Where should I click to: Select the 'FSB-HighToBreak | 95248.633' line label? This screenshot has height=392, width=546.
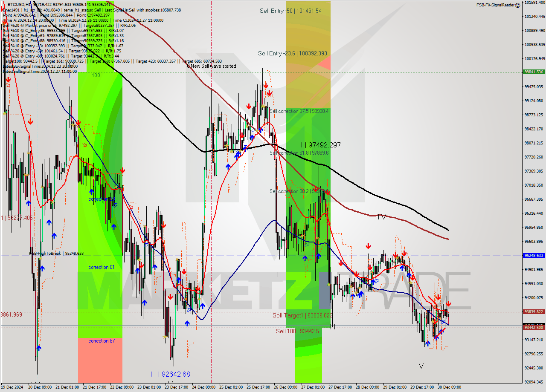coord(56,253)
